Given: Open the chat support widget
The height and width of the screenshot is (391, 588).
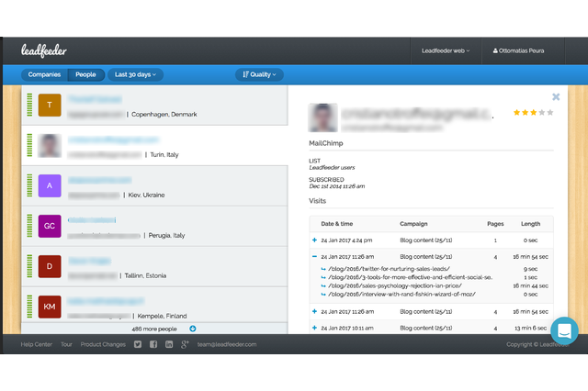Looking at the screenshot, I should pos(564,330).
